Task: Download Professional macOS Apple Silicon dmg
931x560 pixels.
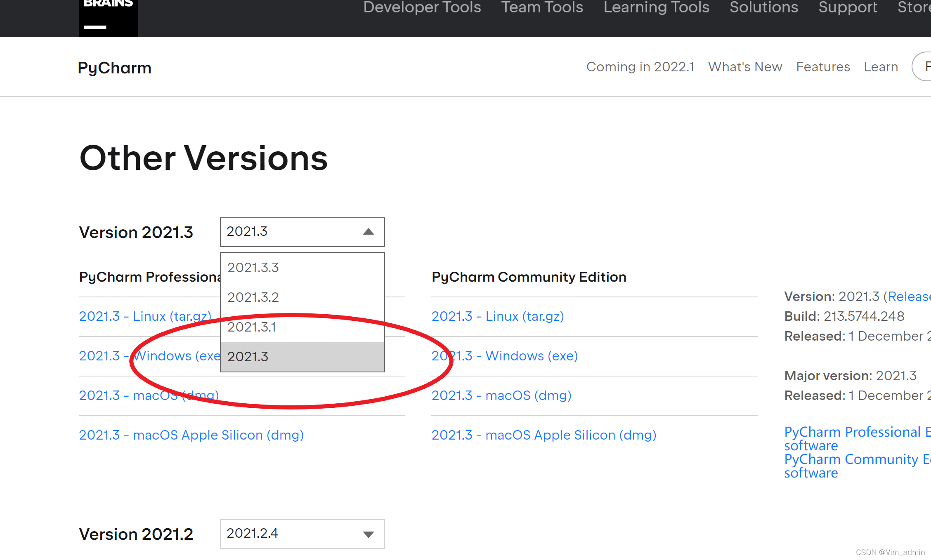Action: (191, 435)
